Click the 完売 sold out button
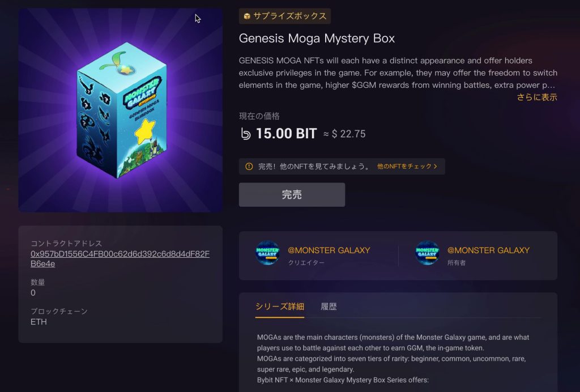Viewport: 580px width, 392px height. [292, 194]
